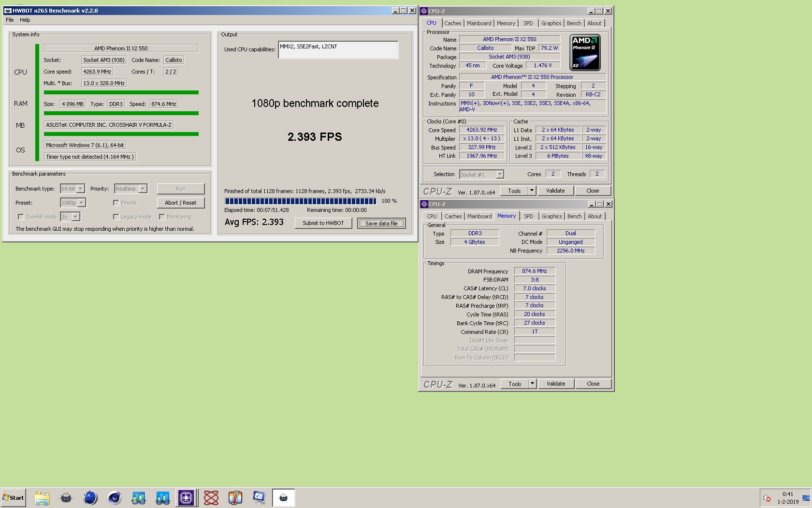Click the Abort / Reset button
812x508 pixels.
(181, 203)
